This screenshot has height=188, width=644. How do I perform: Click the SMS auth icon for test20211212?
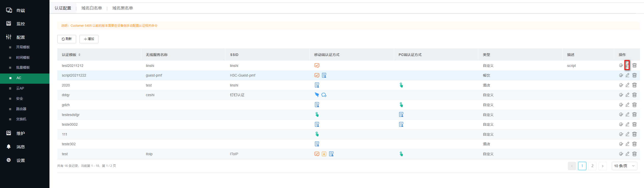(x=317, y=65)
